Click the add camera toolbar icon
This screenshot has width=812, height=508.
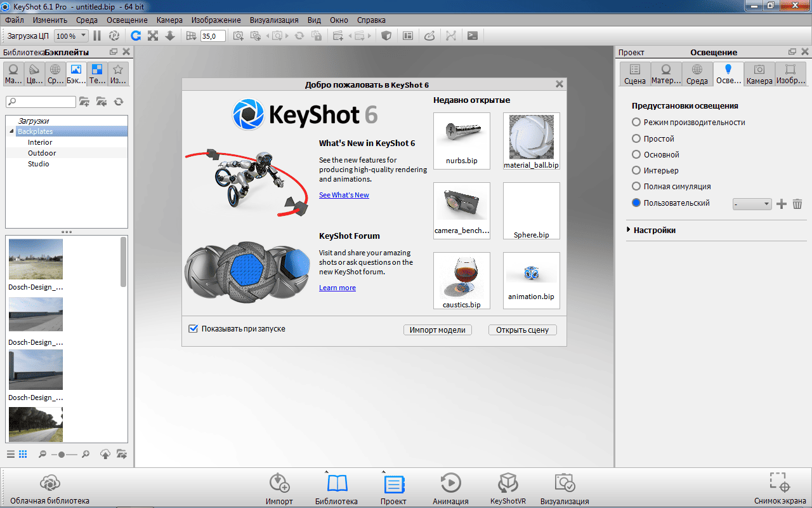239,36
